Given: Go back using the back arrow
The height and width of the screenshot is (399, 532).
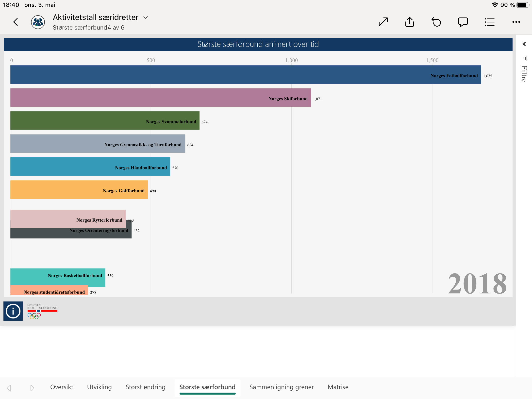Looking at the screenshot, I should tap(16, 22).
